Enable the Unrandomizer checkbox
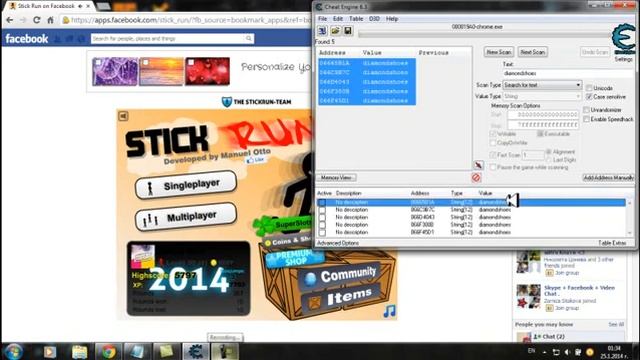The image size is (640, 360). coord(587,110)
